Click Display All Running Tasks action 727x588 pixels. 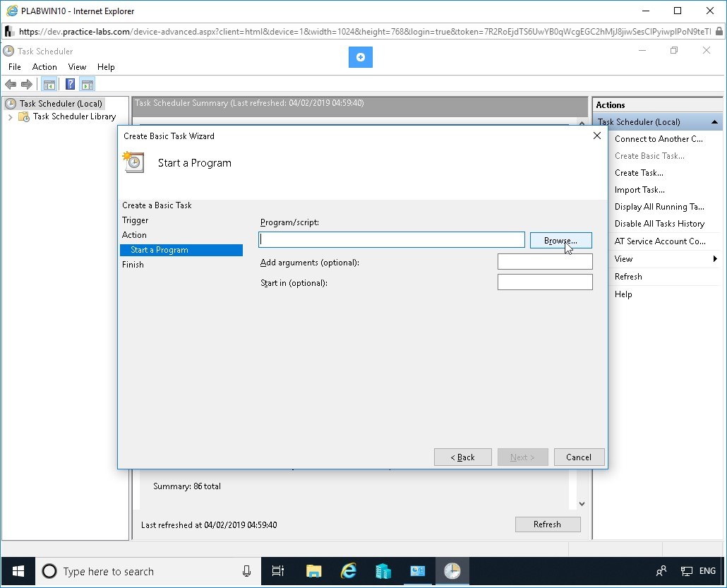point(659,206)
